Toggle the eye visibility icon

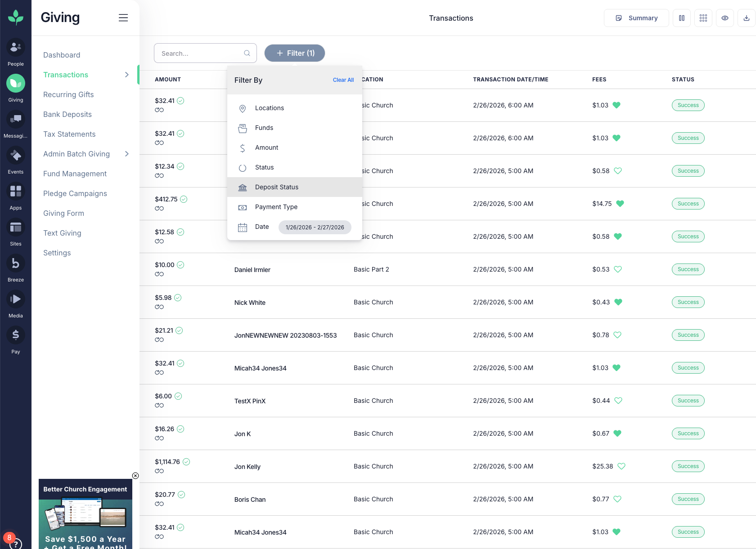pos(724,18)
